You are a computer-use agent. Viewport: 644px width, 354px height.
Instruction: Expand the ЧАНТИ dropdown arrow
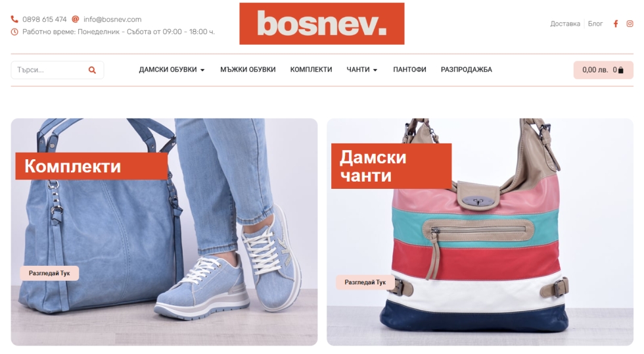pos(375,70)
